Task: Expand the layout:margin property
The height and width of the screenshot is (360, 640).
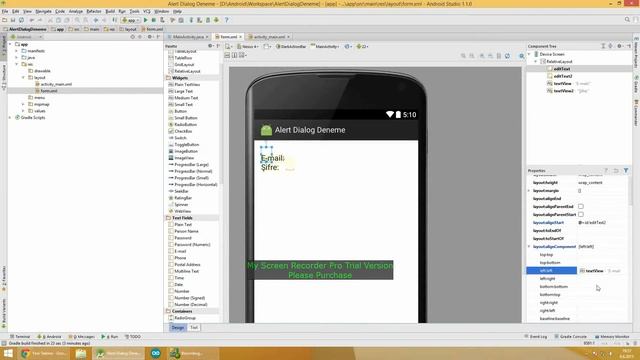Action: pyautogui.click(x=529, y=191)
